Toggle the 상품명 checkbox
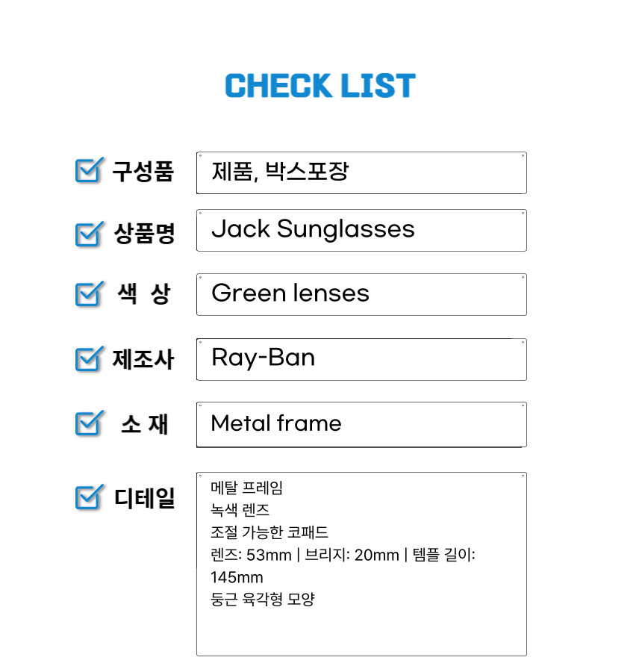 coord(89,234)
